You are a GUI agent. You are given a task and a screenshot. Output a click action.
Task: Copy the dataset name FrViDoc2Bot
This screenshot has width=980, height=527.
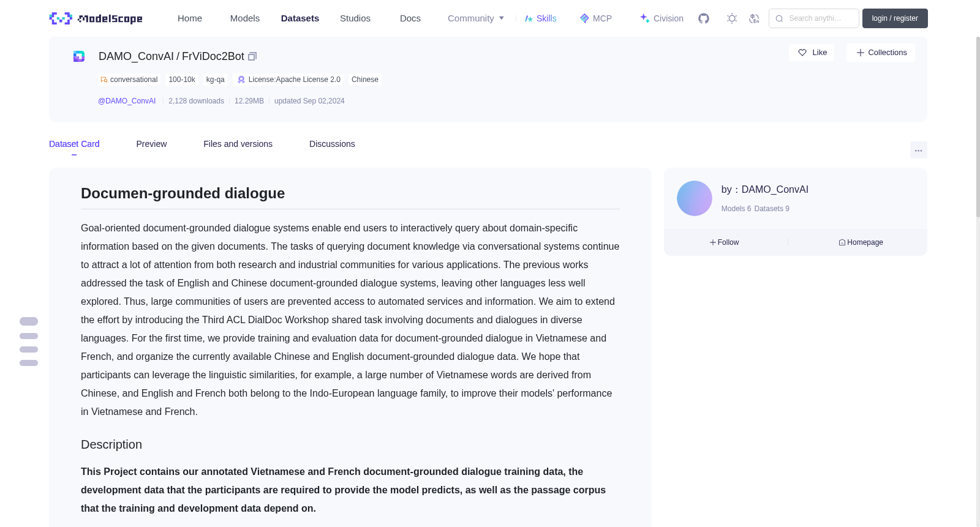coord(252,56)
